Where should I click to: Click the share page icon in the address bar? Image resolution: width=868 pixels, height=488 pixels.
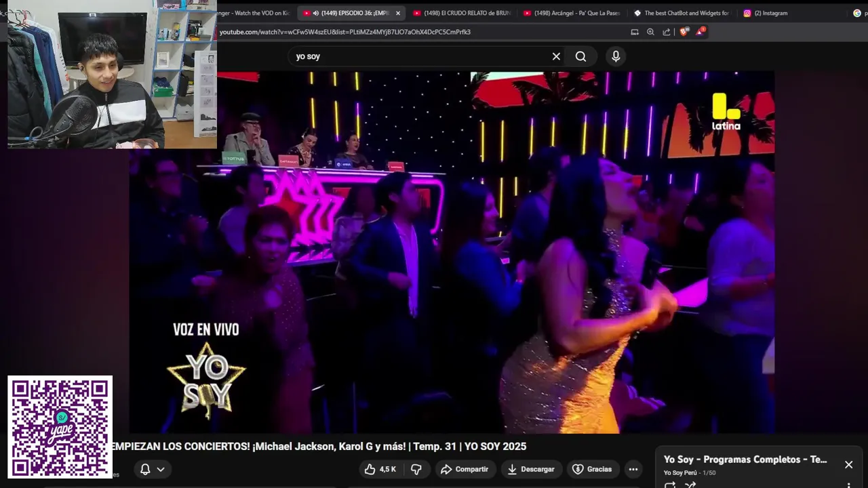(x=667, y=32)
